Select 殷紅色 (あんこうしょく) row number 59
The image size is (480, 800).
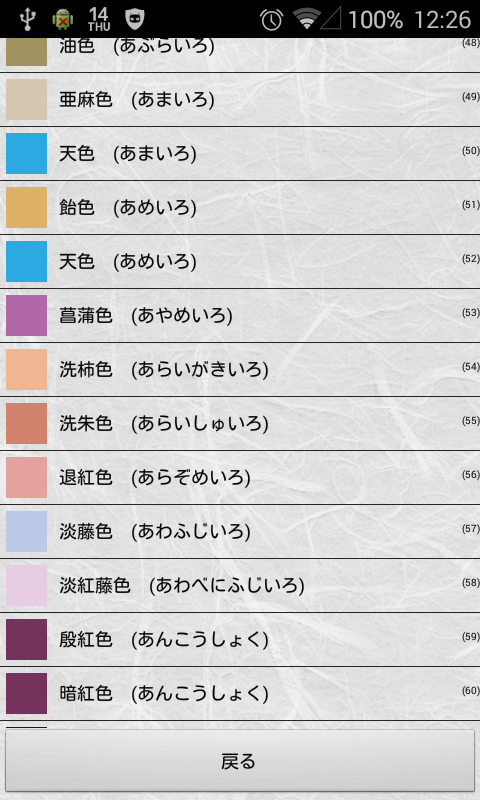click(x=240, y=639)
